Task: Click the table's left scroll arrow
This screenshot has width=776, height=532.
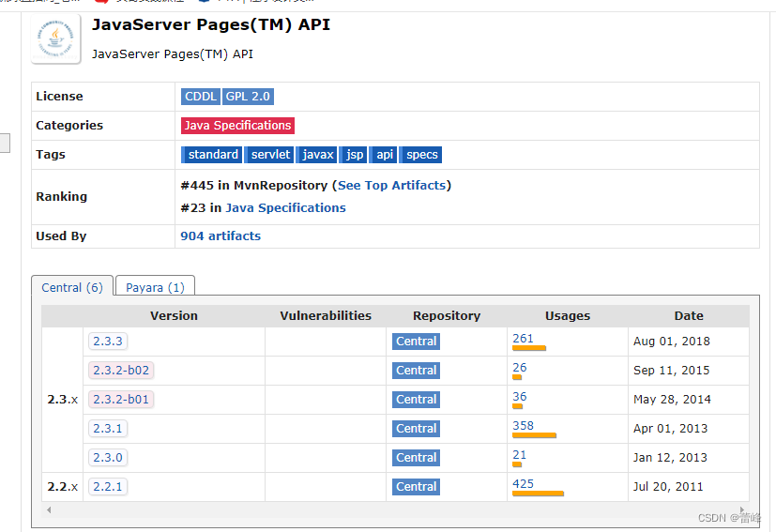Action: 49,509
